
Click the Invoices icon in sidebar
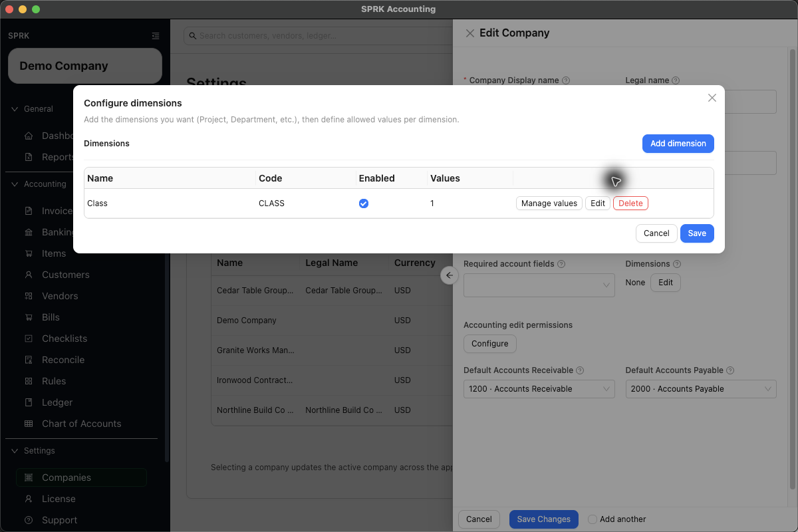(29, 211)
